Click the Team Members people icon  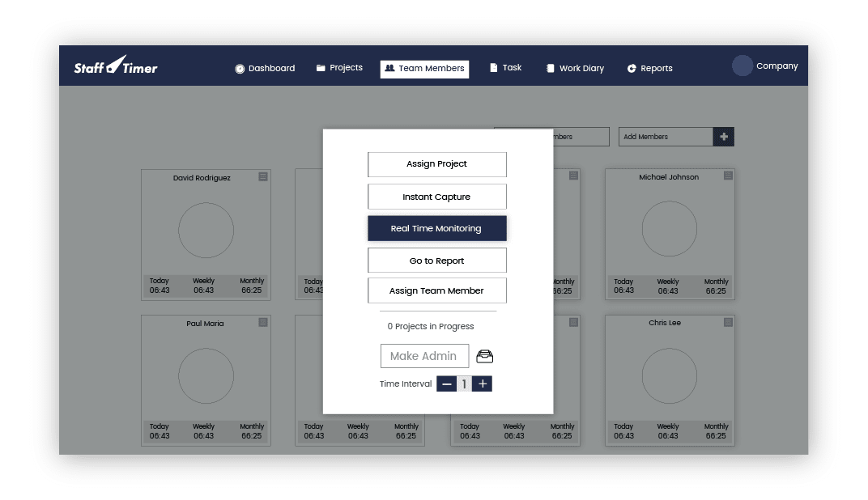[x=390, y=69]
